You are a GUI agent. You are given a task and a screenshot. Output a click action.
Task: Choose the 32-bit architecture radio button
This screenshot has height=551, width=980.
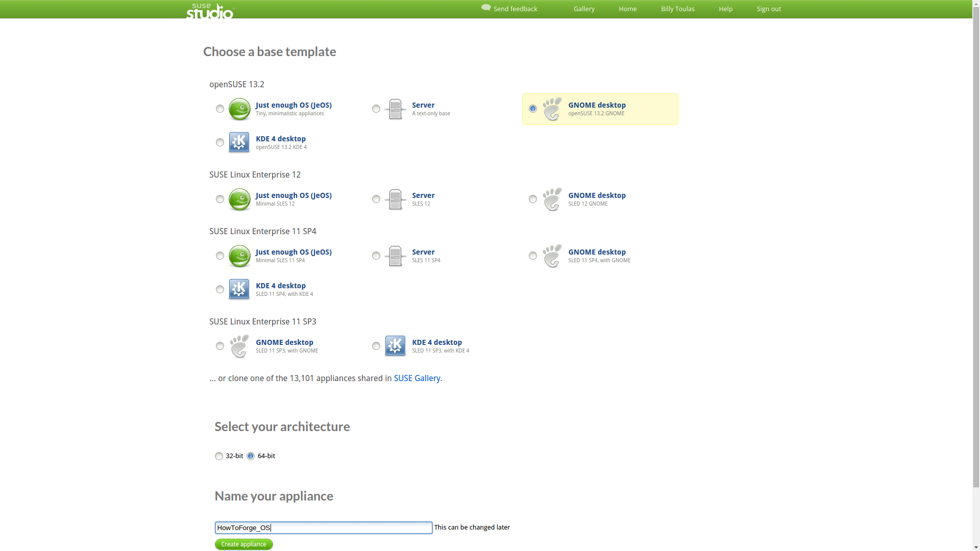219,456
